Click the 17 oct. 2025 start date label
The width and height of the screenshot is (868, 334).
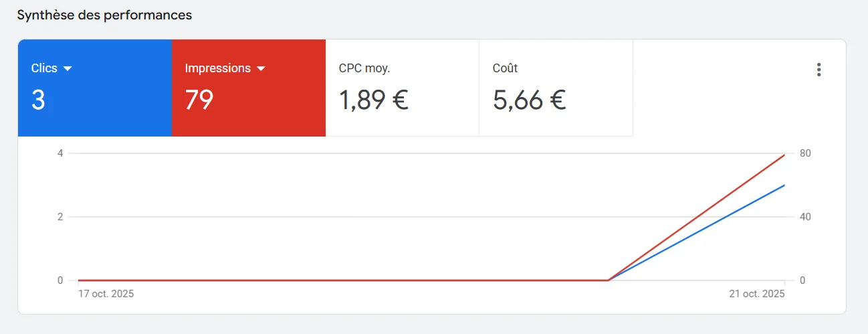tap(106, 294)
